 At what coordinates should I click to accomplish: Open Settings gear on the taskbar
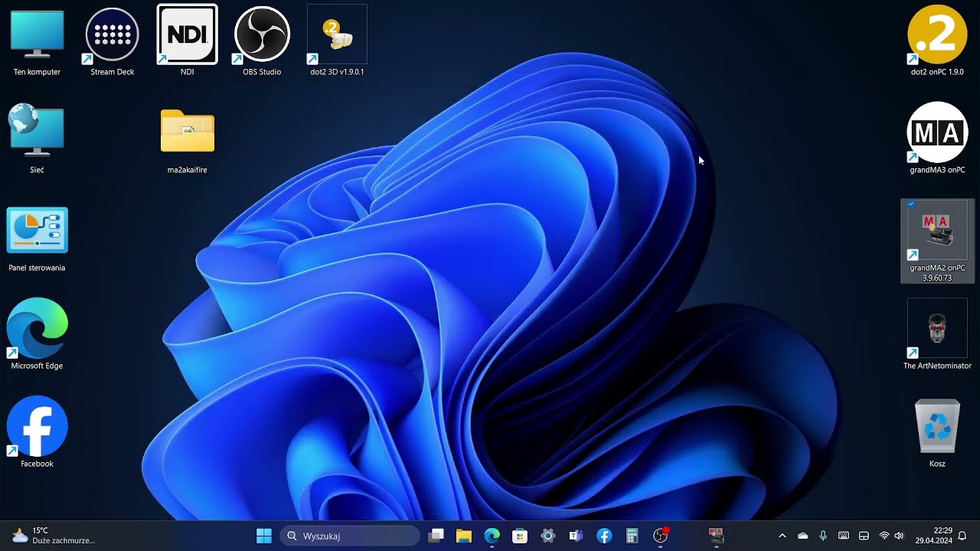[x=548, y=536]
